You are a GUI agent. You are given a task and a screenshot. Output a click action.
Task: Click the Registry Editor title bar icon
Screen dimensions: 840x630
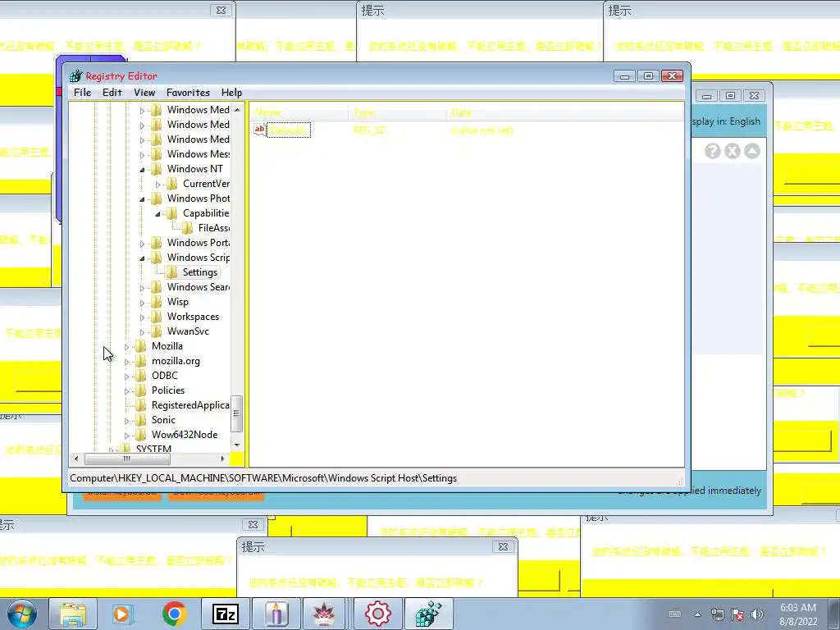[75, 76]
